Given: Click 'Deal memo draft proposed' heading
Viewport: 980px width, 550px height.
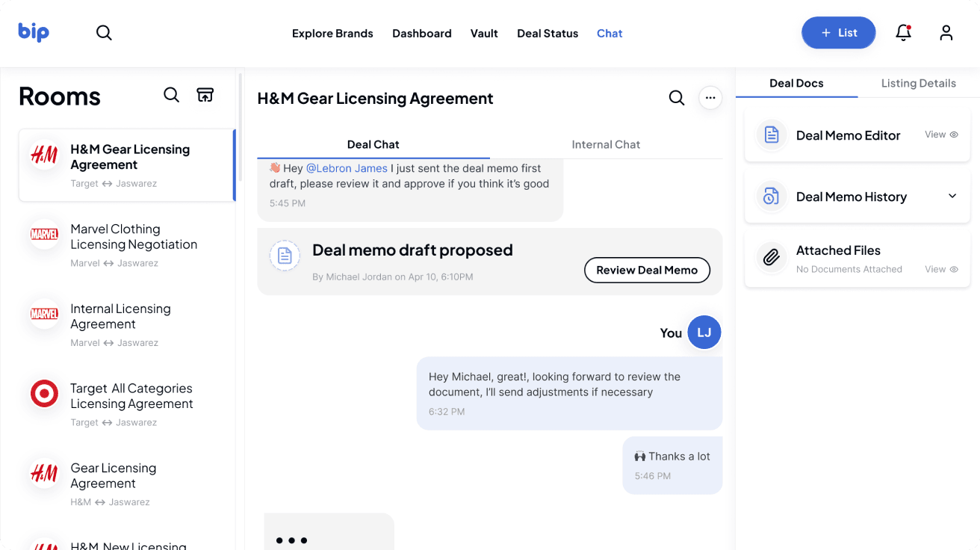Looking at the screenshot, I should pyautogui.click(x=412, y=250).
